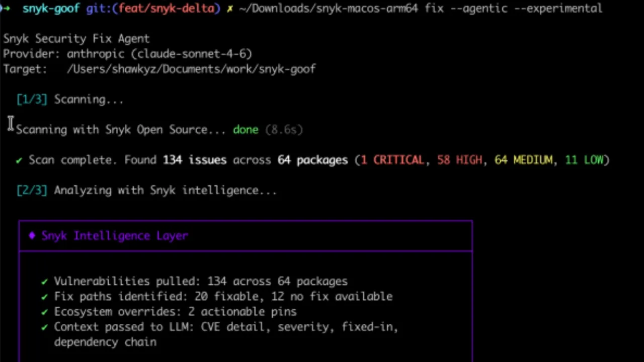Click the yellow ✗ dirty-status marker in the prompt
The height and width of the screenshot is (362, 644).
coord(229,9)
